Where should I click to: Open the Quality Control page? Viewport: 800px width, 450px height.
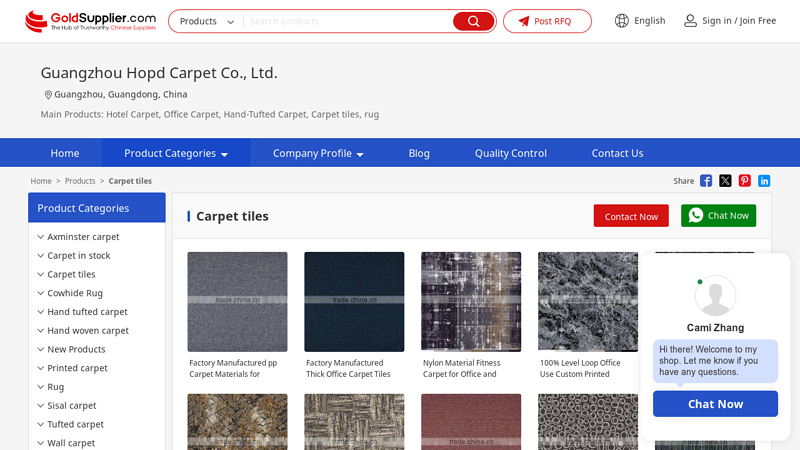tap(511, 153)
